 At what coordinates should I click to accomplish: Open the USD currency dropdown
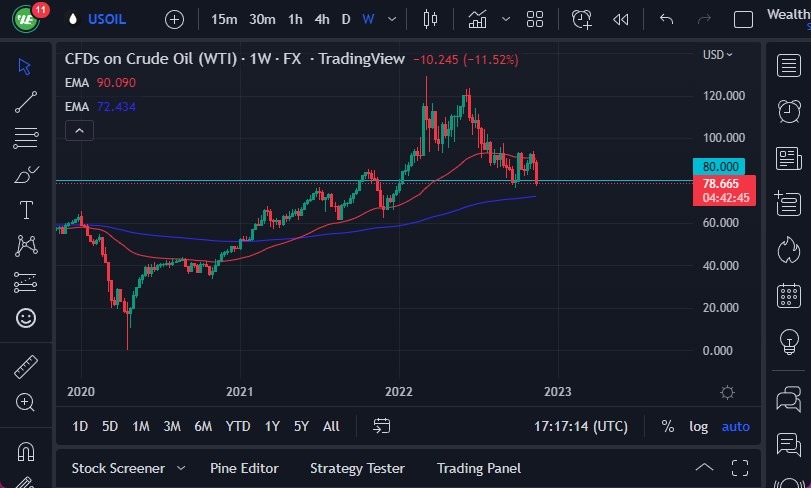(x=717, y=54)
